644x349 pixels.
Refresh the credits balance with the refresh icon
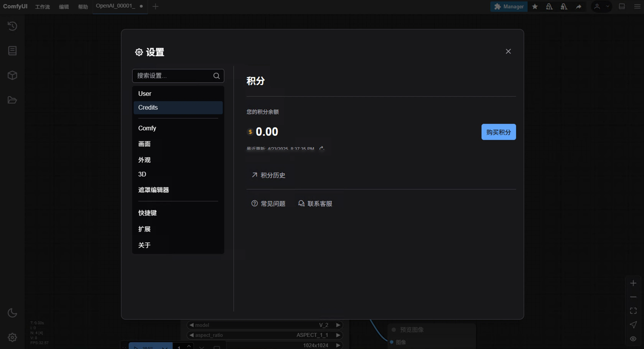pyautogui.click(x=322, y=148)
